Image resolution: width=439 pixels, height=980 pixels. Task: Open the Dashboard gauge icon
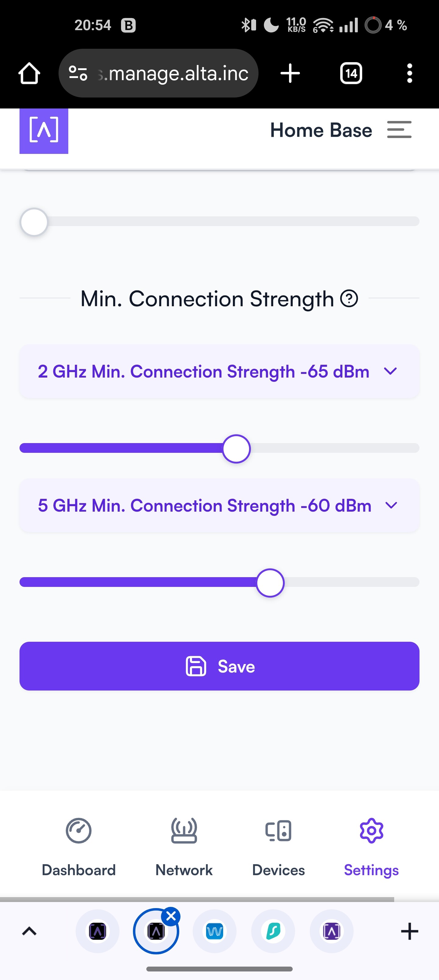(78, 830)
